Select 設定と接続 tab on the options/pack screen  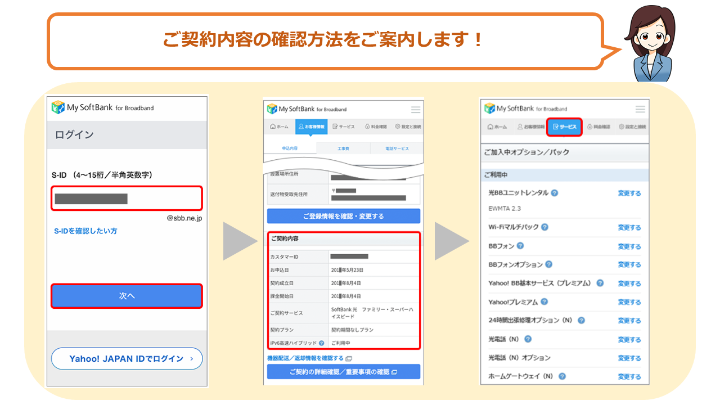tap(632, 127)
